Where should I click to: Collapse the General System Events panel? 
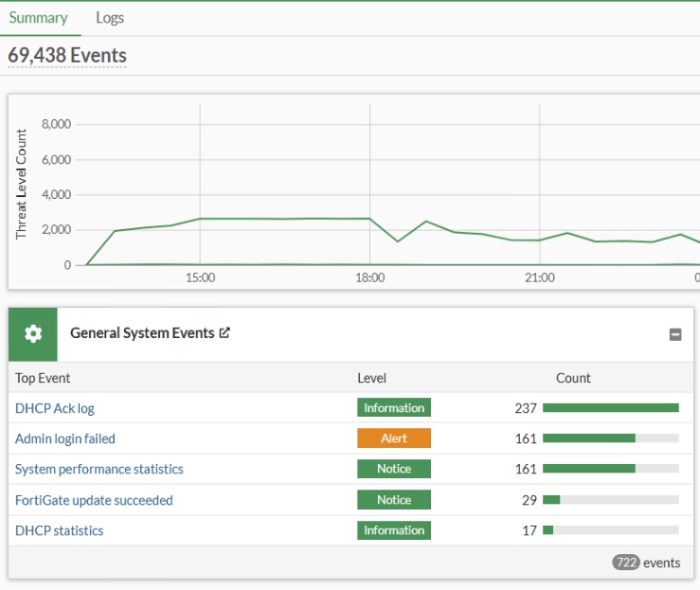(x=675, y=334)
